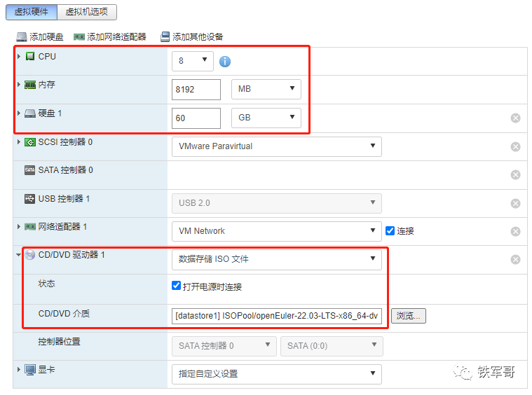Toggle the 连接 checkbox for network adapter
This screenshot has width=532, height=395.
coord(390,231)
